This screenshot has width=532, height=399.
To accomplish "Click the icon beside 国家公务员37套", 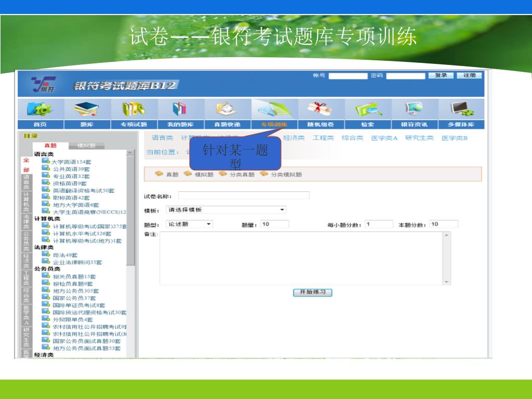I will coord(46,297).
